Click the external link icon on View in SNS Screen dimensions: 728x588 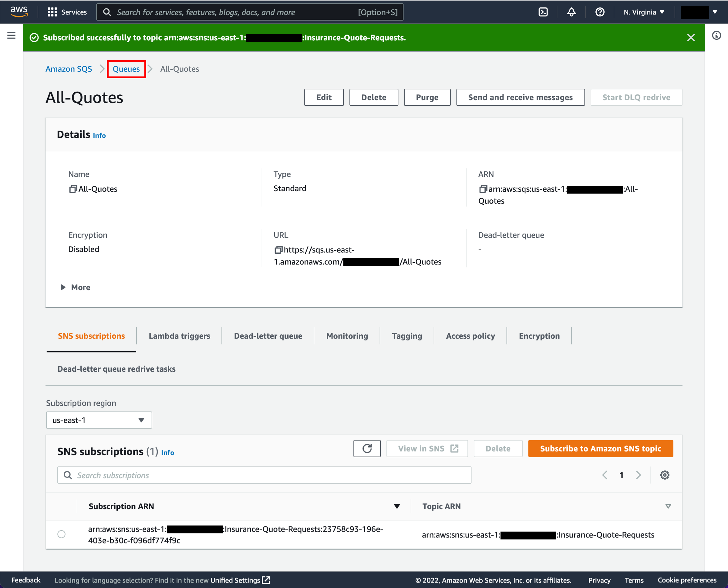point(453,448)
